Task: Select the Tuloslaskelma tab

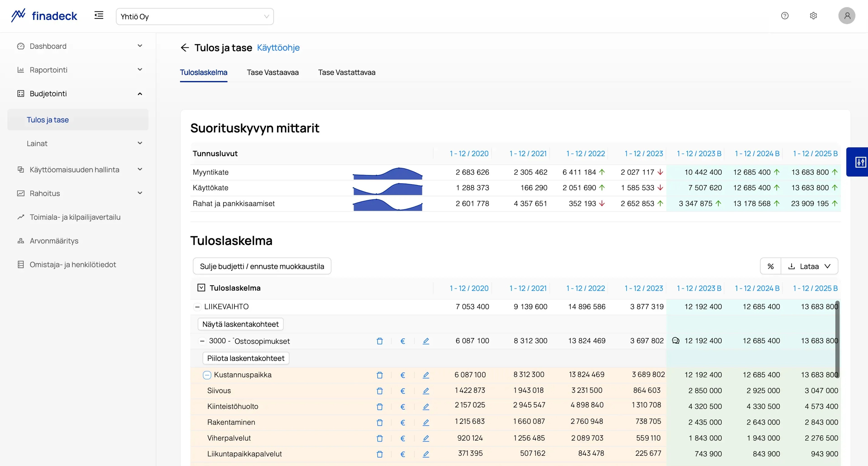Action: (203, 72)
